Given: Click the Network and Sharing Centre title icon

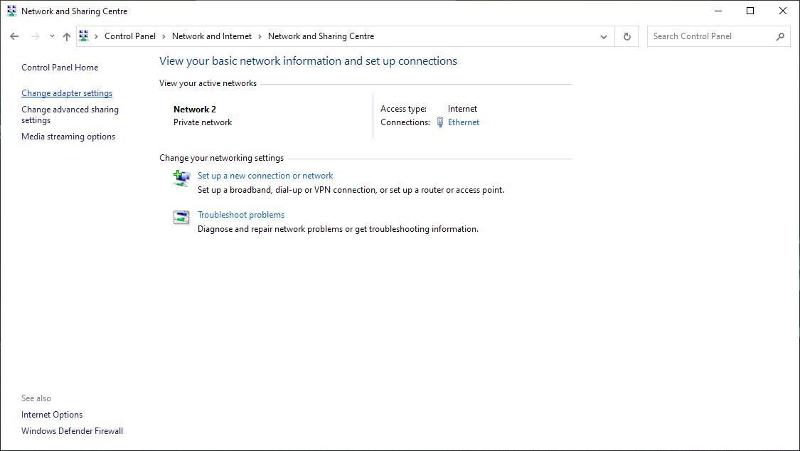Looking at the screenshot, I should click(12, 11).
